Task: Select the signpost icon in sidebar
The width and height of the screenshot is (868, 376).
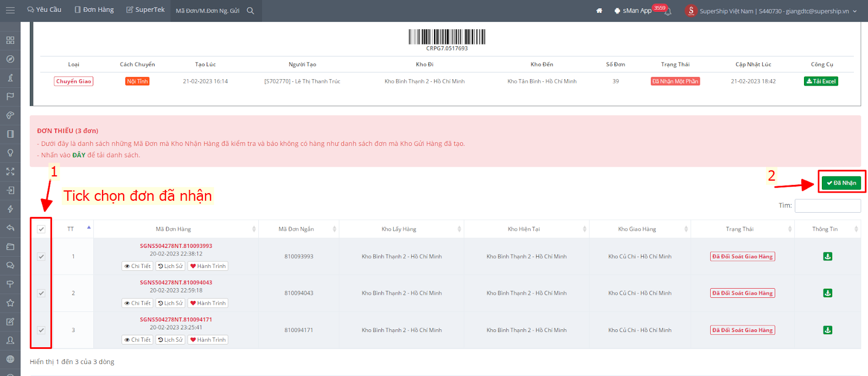Action: tap(10, 284)
